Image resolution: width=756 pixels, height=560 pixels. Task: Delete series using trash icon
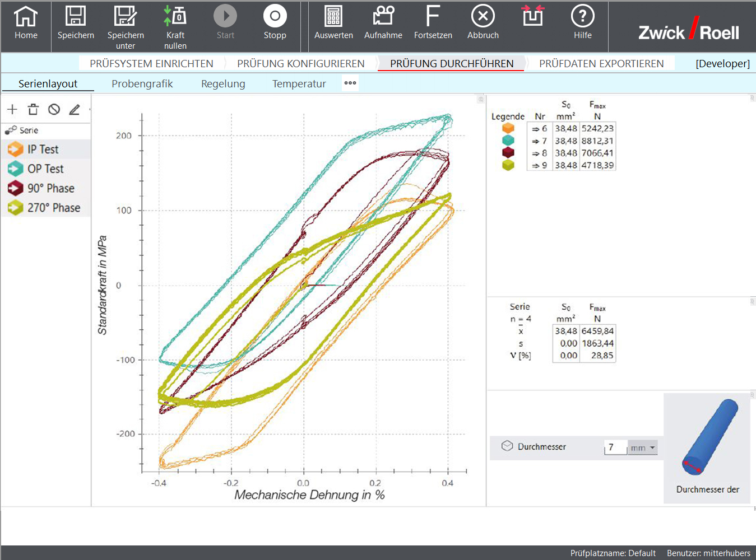33,110
